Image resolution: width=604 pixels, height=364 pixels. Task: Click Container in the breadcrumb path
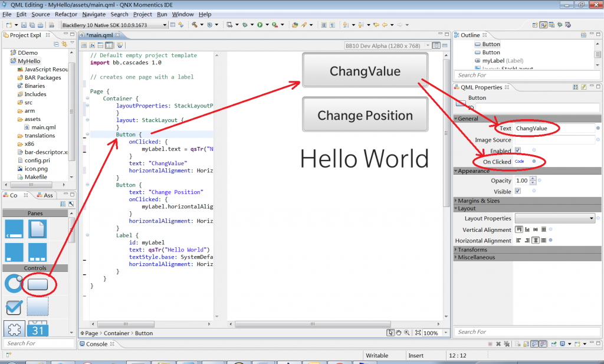[x=116, y=333]
